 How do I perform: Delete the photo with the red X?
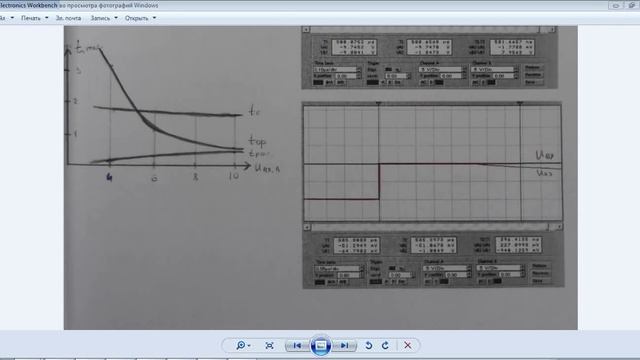click(407, 345)
